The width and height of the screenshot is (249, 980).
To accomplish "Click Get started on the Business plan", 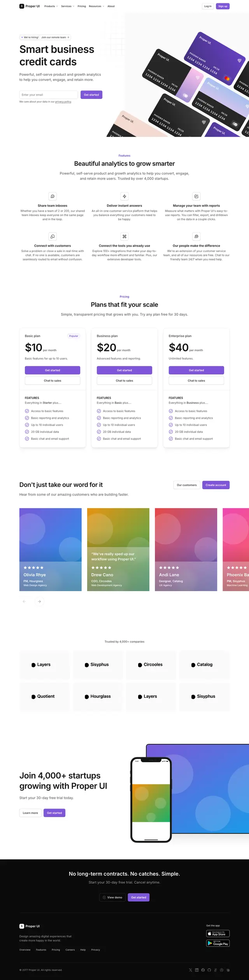I will pos(124,370).
